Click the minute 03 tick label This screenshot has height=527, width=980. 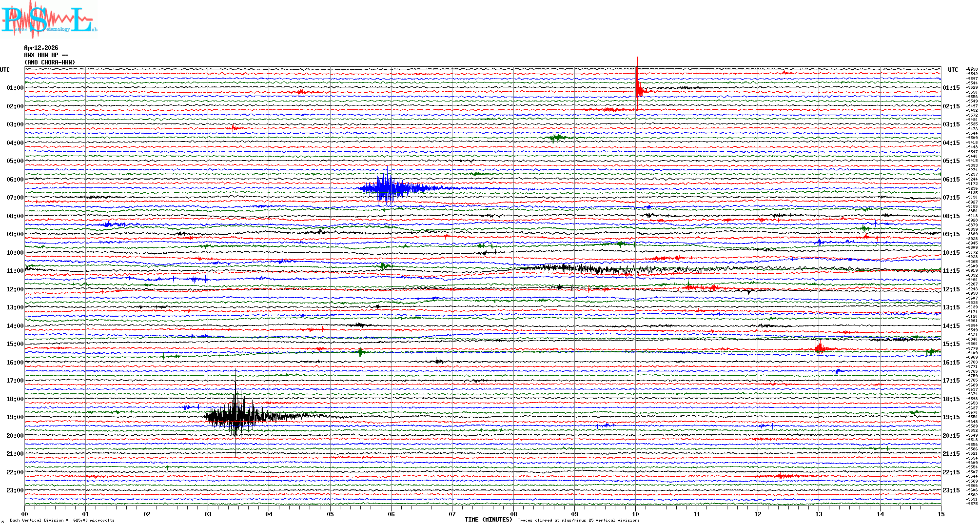coord(208,514)
